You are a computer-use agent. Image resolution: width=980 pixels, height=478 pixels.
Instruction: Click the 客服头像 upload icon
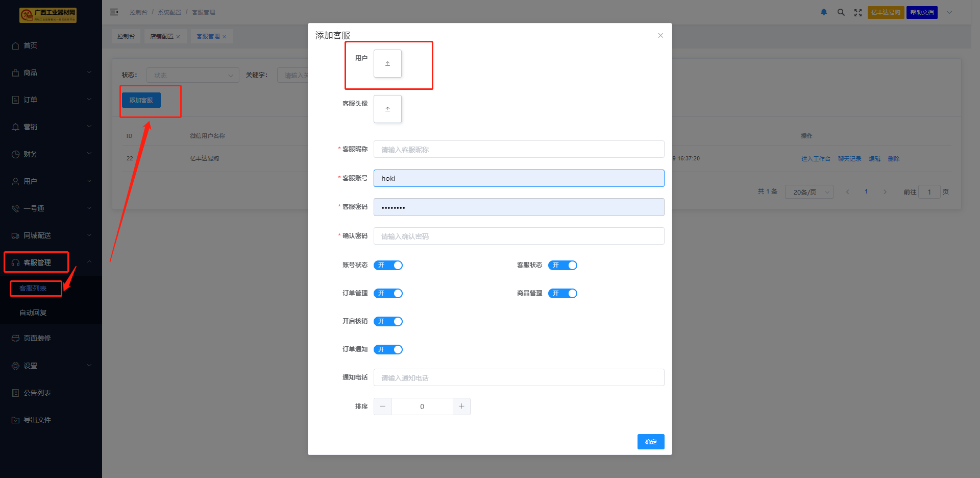click(387, 109)
